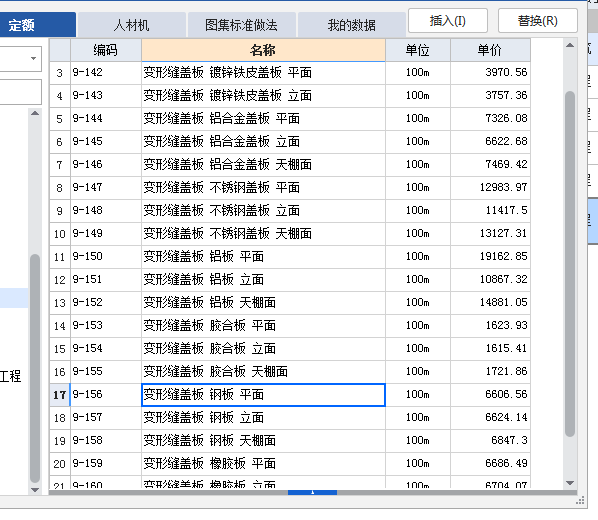Select row 变形缝盖板 铝合金盖板 天棚面
The height and width of the screenshot is (520, 598).
(290, 164)
